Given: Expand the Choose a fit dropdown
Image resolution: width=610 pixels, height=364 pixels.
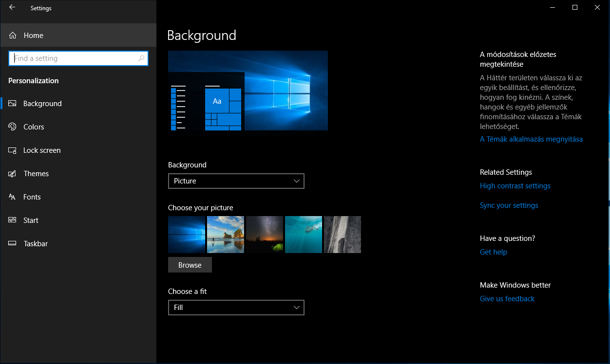Looking at the screenshot, I should (x=236, y=308).
